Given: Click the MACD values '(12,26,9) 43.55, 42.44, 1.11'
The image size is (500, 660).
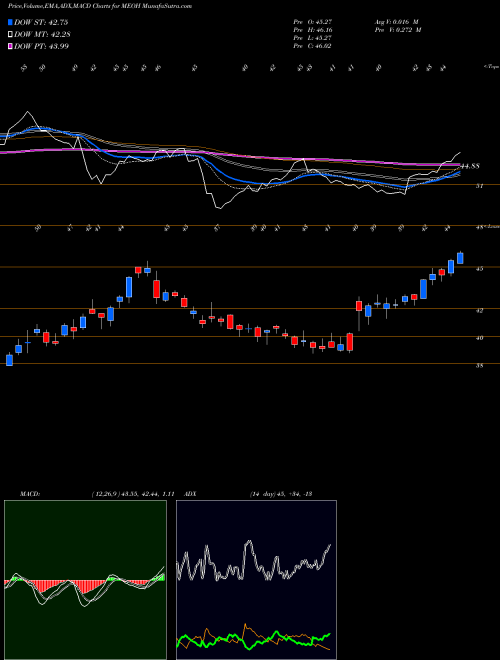Looking at the screenshot, I should [133, 494].
